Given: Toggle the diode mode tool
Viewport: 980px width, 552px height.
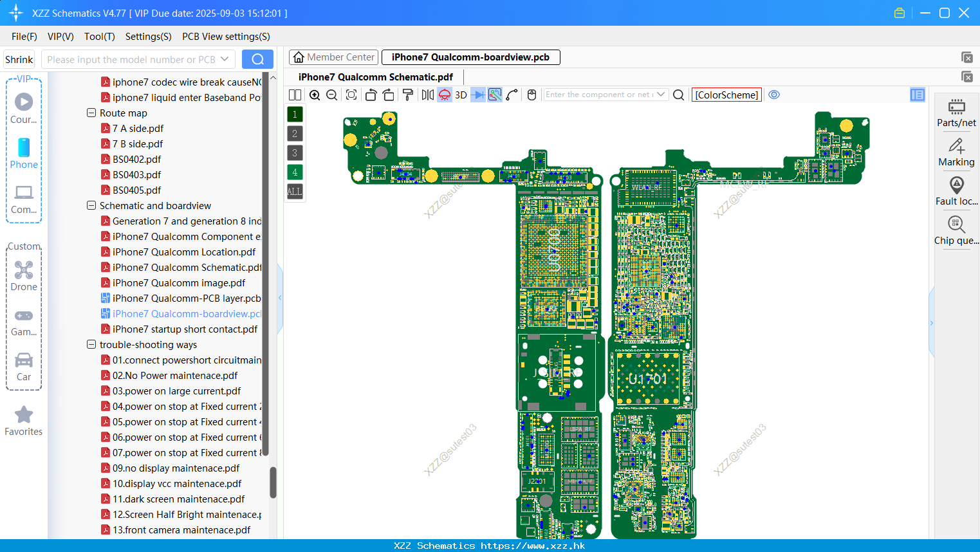Looking at the screenshot, I should pos(478,95).
